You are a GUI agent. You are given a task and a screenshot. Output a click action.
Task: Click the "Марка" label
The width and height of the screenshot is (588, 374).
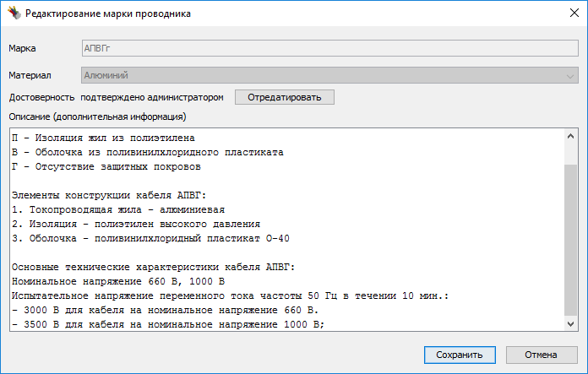(22, 48)
